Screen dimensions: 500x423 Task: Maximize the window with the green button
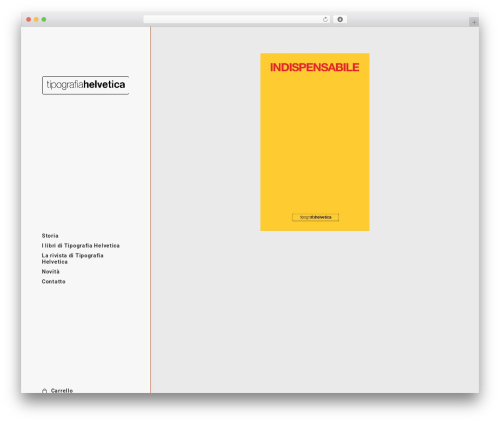click(x=44, y=19)
